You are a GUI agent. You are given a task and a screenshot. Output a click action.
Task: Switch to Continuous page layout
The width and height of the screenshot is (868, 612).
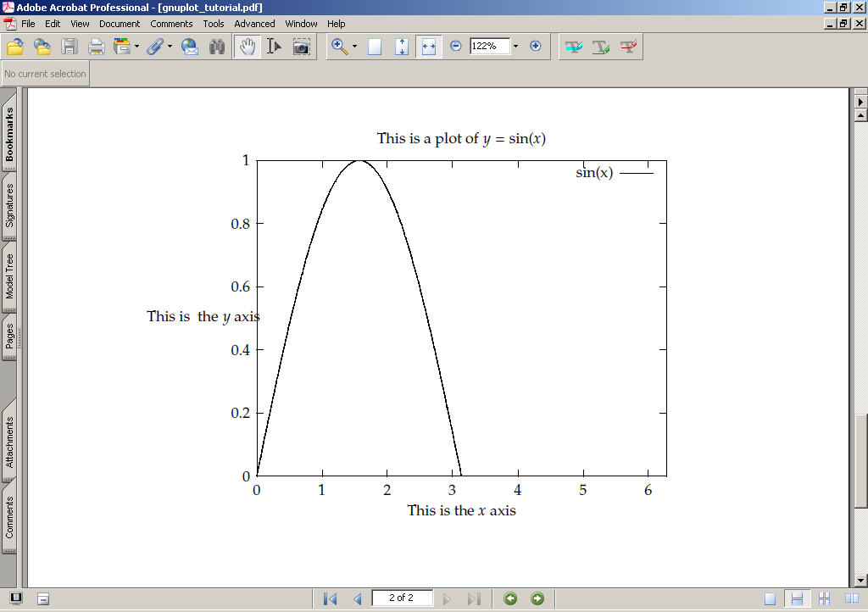pyautogui.click(x=797, y=598)
